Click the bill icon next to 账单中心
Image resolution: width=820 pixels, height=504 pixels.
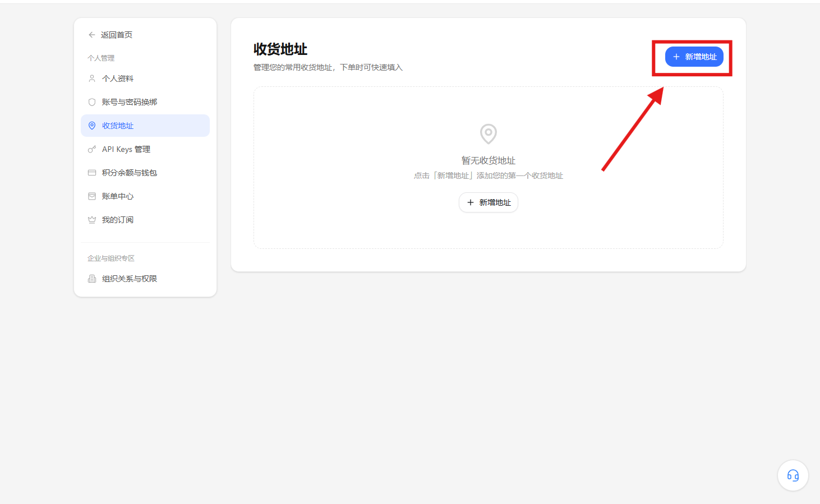tap(92, 196)
